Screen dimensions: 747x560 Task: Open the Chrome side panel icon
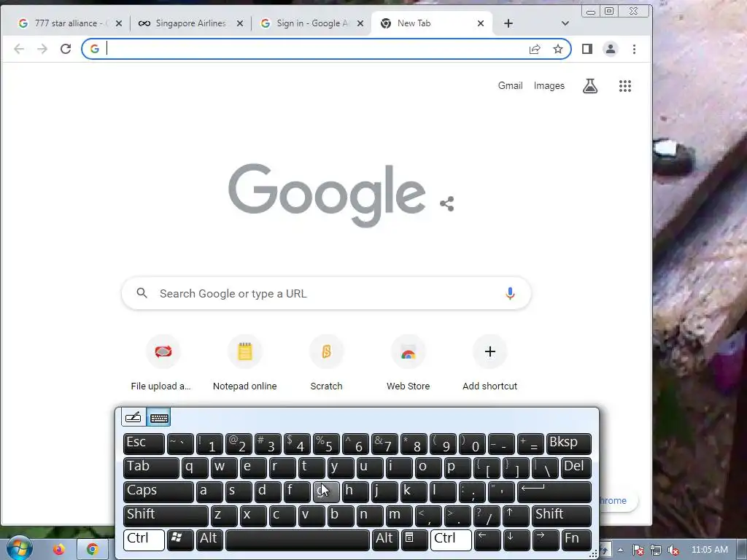(587, 49)
